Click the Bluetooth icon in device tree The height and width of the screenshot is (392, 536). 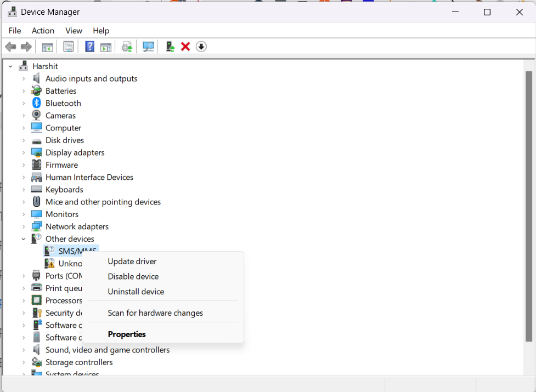[37, 103]
